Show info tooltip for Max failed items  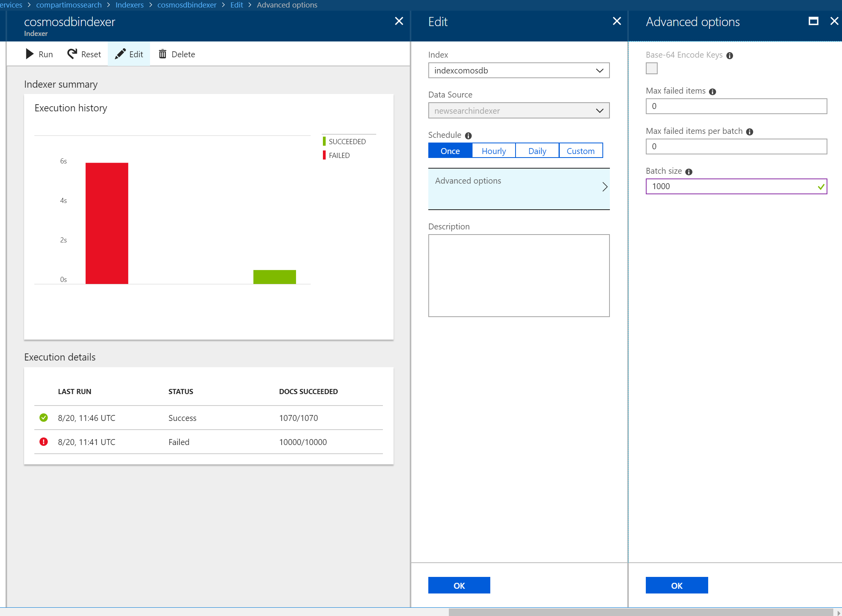pos(713,92)
